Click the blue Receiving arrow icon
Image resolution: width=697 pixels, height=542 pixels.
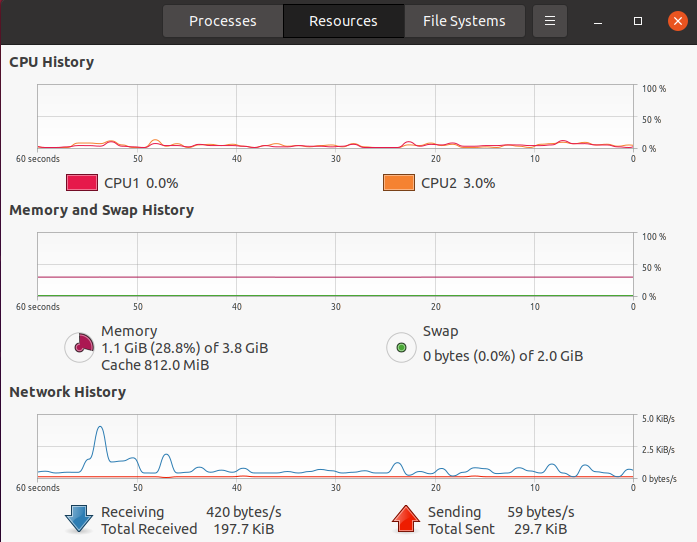tap(79, 519)
